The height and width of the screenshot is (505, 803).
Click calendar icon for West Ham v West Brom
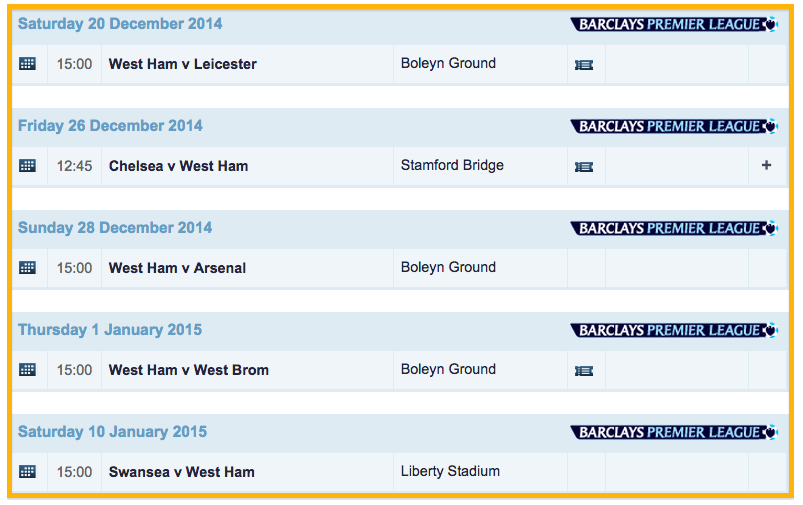27,370
